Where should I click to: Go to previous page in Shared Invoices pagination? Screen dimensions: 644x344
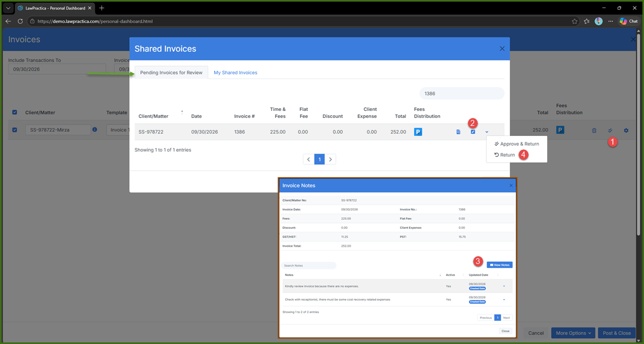pyautogui.click(x=309, y=159)
